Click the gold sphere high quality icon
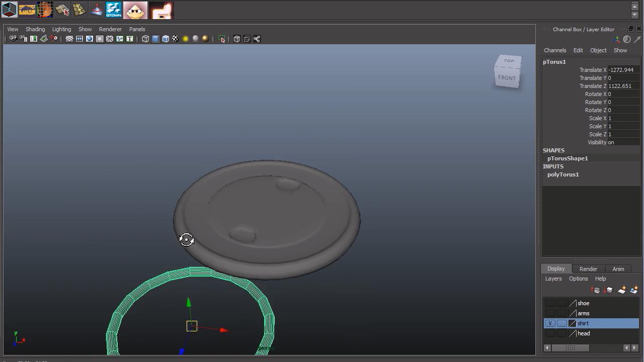The height and width of the screenshot is (362, 644). (x=206, y=39)
